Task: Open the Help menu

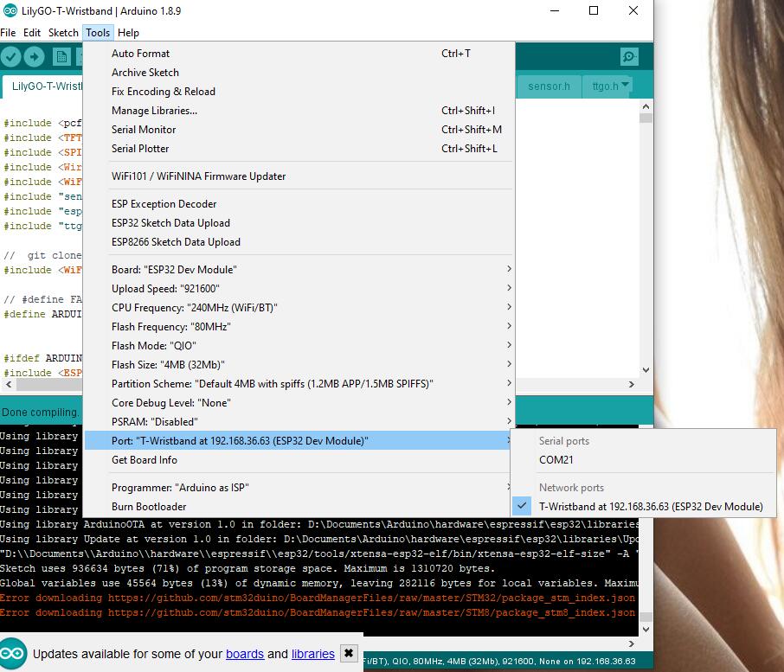Action: pos(128,33)
